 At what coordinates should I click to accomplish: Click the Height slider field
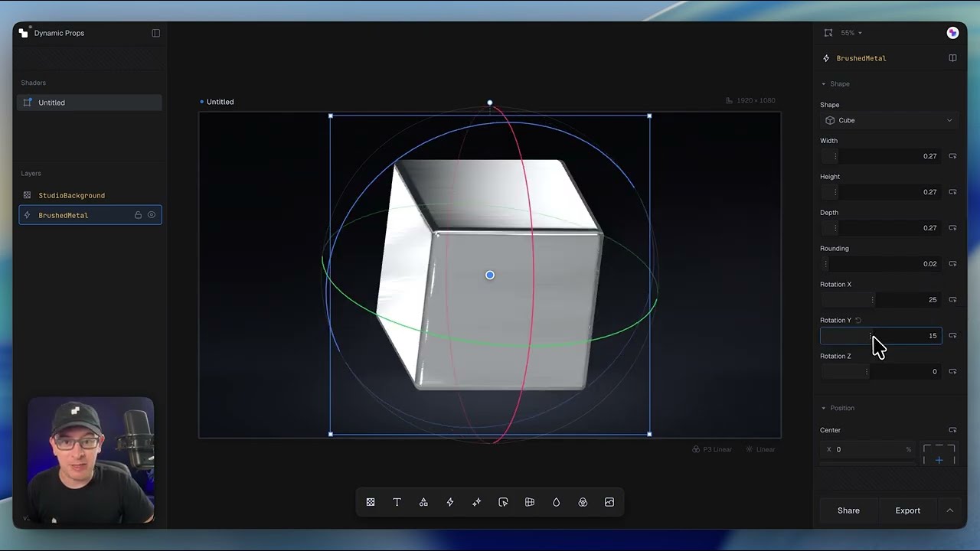tap(880, 192)
